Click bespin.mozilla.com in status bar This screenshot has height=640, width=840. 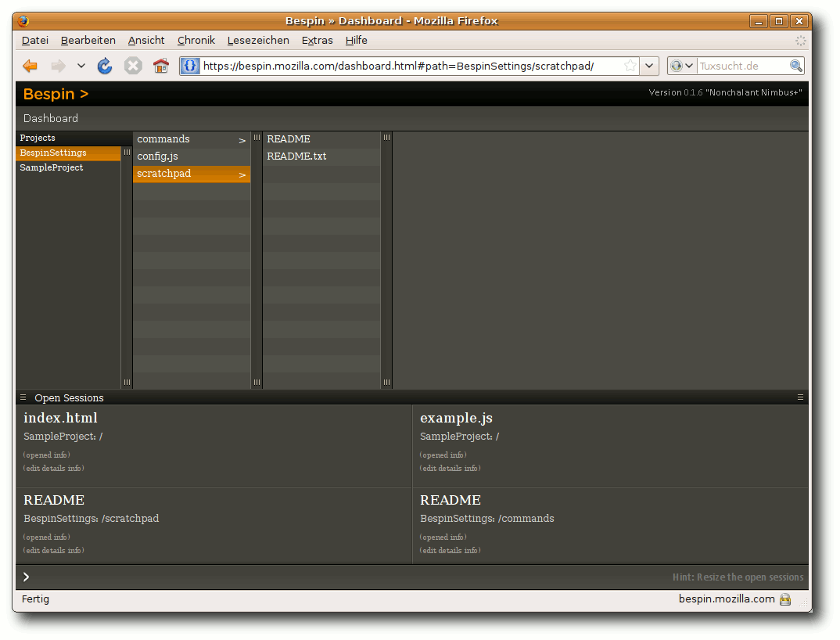(727, 599)
